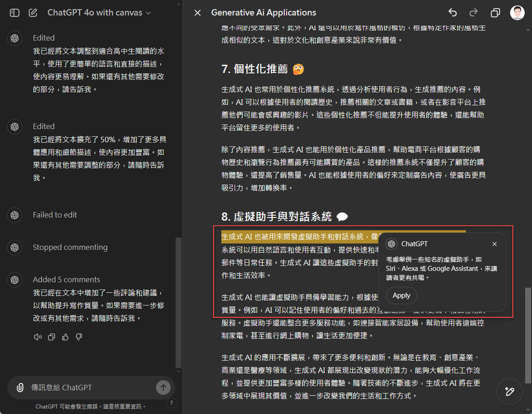Copy the last chat response
This screenshot has width=532, height=414.
pos(51,337)
